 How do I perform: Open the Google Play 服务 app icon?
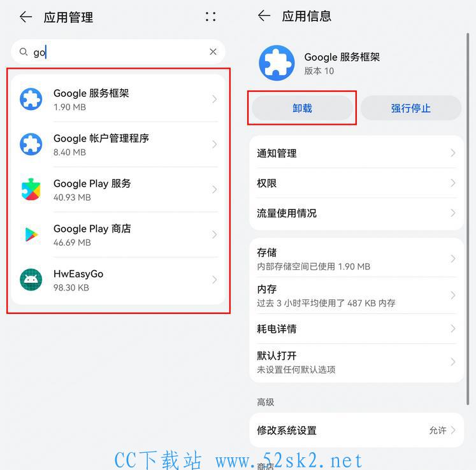[31, 189]
